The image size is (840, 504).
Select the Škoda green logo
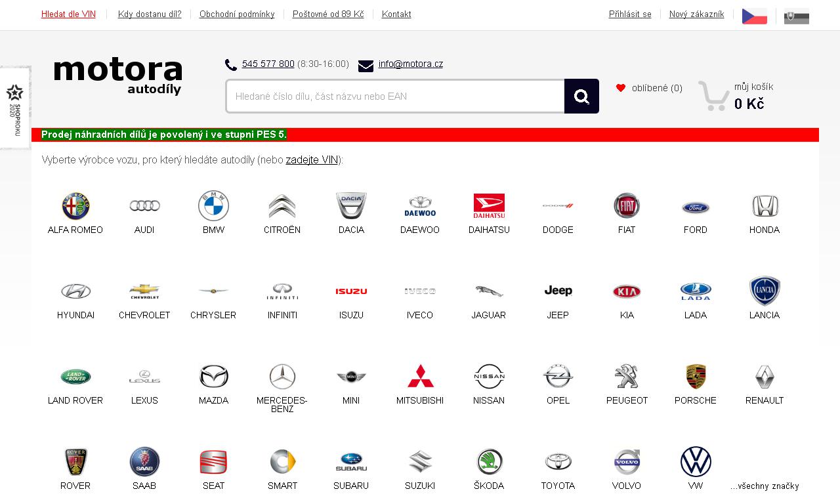(x=489, y=462)
